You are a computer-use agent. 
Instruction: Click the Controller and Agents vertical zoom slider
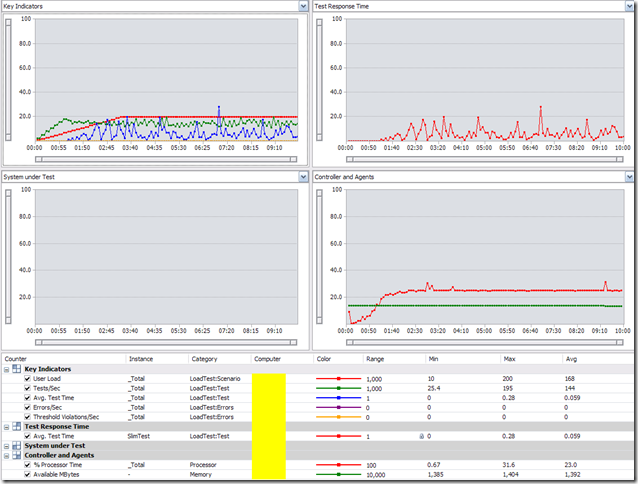click(319, 257)
